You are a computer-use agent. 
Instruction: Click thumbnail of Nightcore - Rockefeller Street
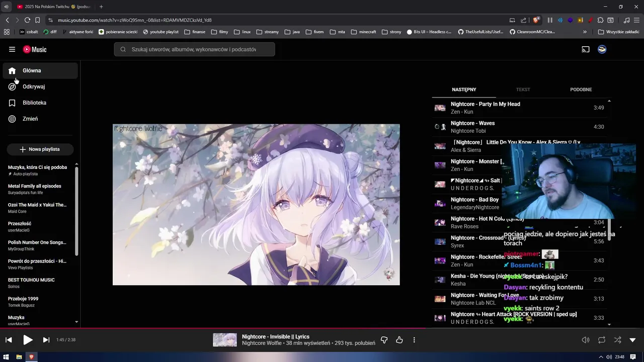pos(440,260)
